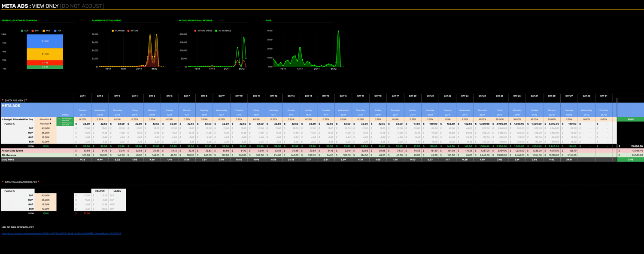Click red arrow left of DATA VISUALISATION HELPER
644x254 pixels.
pyautogui.click(x=3, y=182)
